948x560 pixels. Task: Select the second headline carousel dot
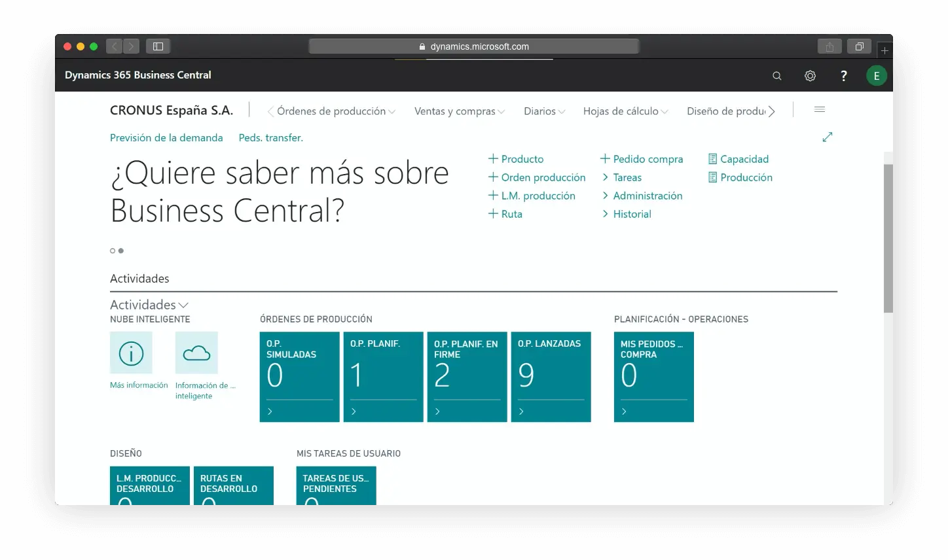[x=121, y=251]
